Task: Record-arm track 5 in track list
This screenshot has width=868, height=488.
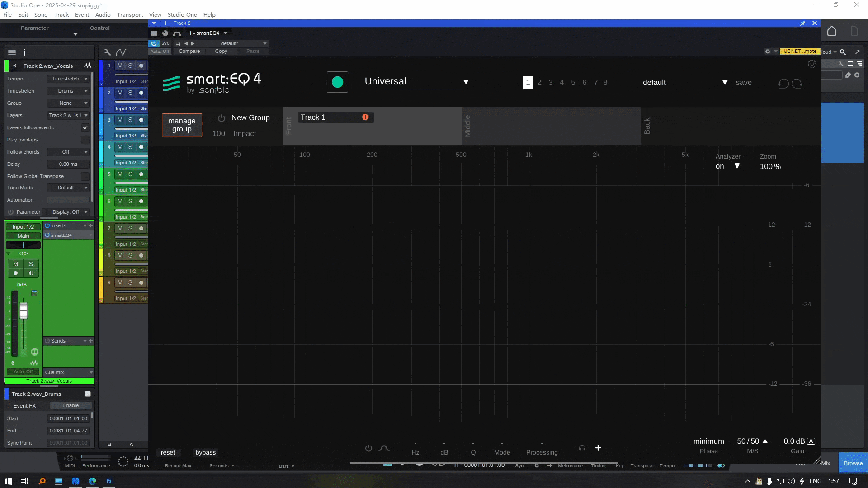Action: [x=141, y=174]
